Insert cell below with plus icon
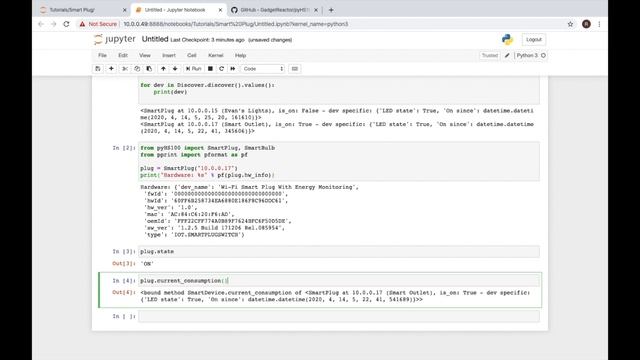 [111, 69]
